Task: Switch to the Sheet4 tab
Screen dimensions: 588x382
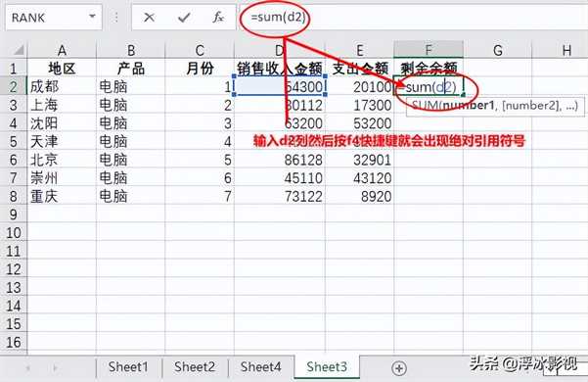Action: 260,367
